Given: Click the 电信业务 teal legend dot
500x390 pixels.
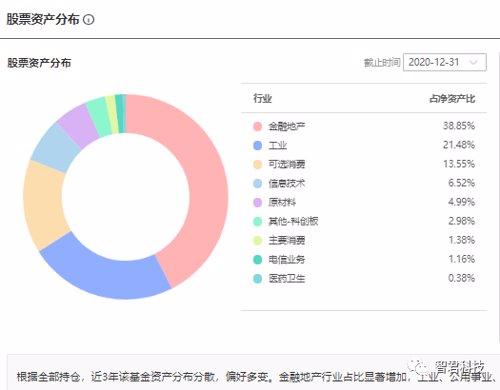Looking at the screenshot, I should coord(257,259).
